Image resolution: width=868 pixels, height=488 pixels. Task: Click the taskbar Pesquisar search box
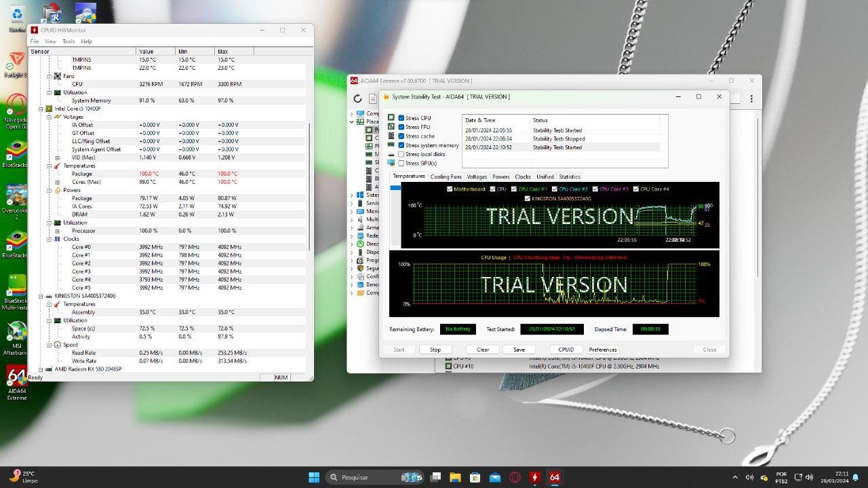tap(374, 477)
